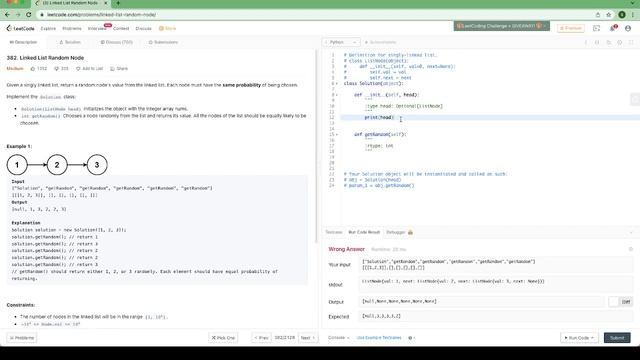640x360 pixels.
Task: Click the editor braces format icon
Action: point(597,42)
